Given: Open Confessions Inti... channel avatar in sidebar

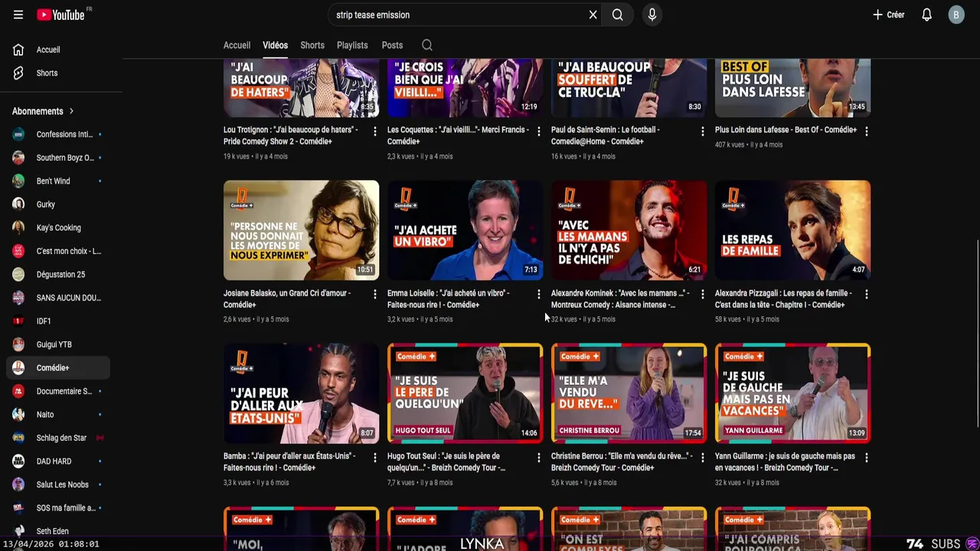Looking at the screenshot, I should coord(18,135).
